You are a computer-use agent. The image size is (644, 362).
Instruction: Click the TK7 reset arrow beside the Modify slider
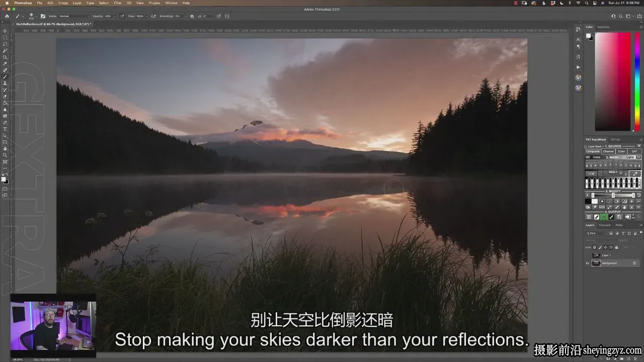[639, 195]
